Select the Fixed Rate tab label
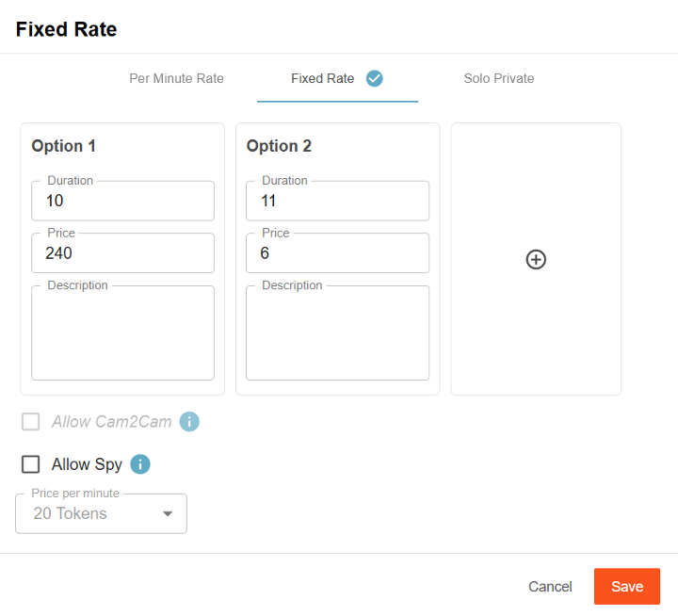The image size is (678, 616). pyautogui.click(x=322, y=78)
